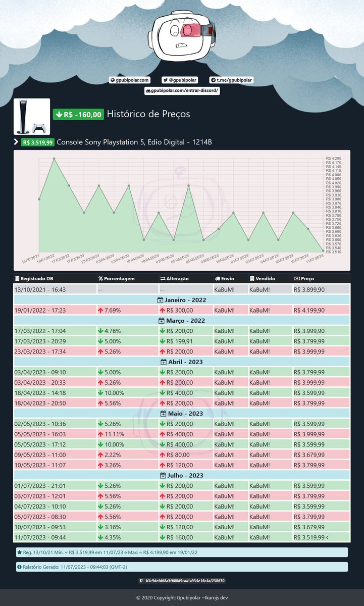Image resolution: width=364 pixels, height=606 pixels.
Task: Click the calendar icon beside Abril - 2023
Action: (164, 362)
